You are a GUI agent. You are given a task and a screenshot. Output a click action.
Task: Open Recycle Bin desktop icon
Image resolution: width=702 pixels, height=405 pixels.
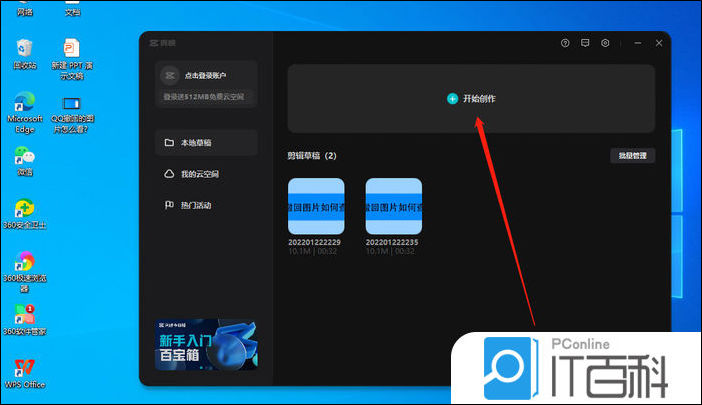[x=25, y=54]
